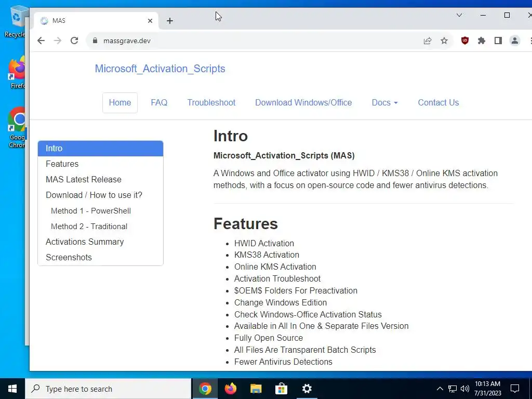Image resolution: width=532 pixels, height=399 pixels.
Task: Go to the Home nav item
Action: pos(120,102)
